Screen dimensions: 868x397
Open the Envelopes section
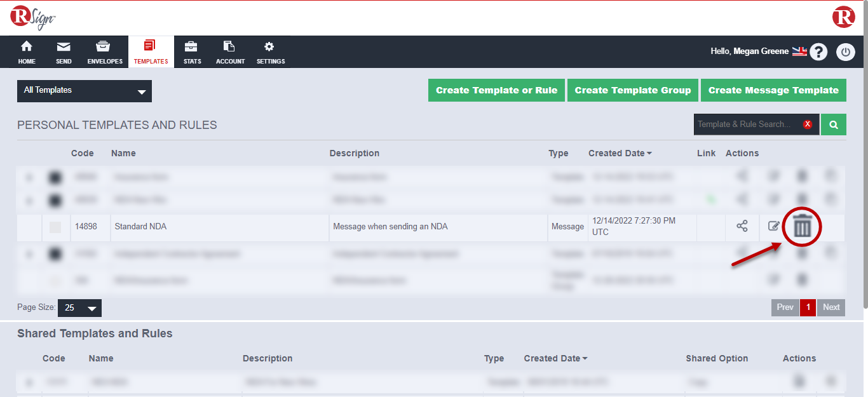105,52
